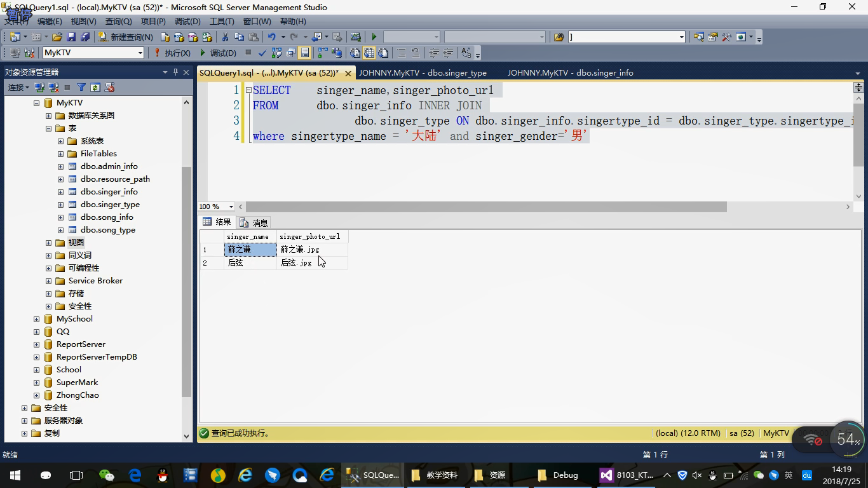
Task: Toggle auto-hide pin on Object Explorer
Action: 175,72
